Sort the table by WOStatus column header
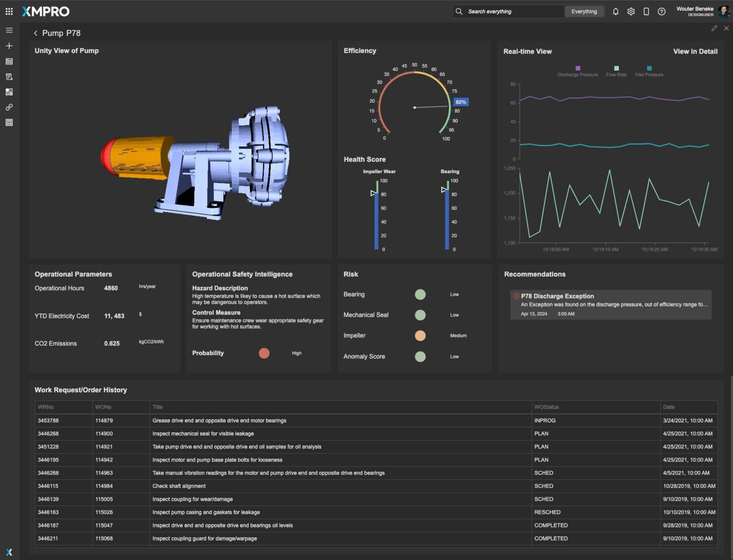Image resolution: width=733 pixels, height=560 pixels. click(x=546, y=407)
